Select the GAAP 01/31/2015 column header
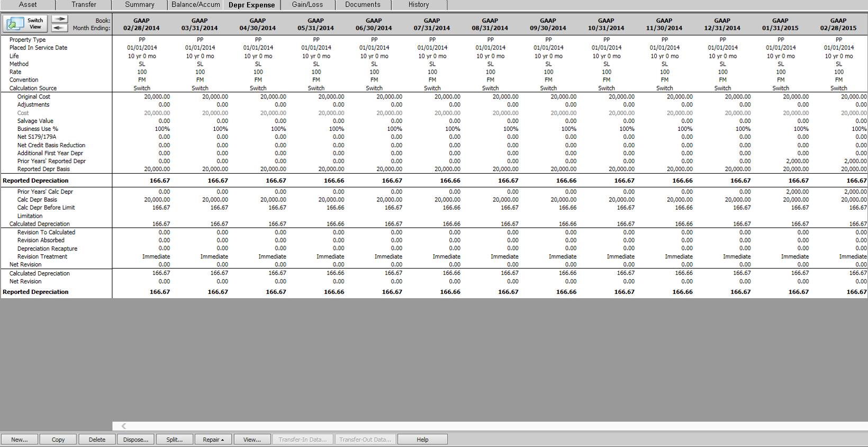The height and width of the screenshot is (447, 868). tap(780, 24)
